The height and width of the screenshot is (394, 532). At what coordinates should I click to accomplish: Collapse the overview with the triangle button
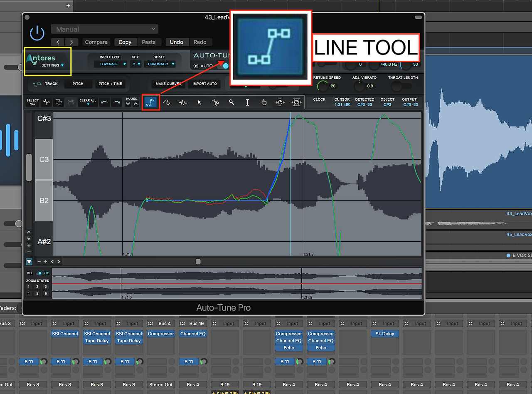29,262
